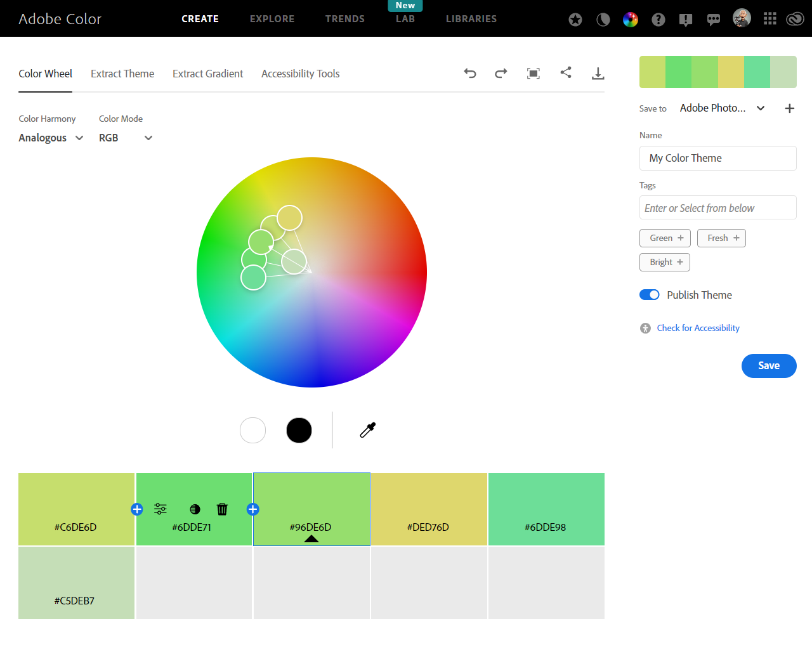This screenshot has height=645, width=812.
Task: Open fullscreen view of the color theme
Action: [534, 74]
